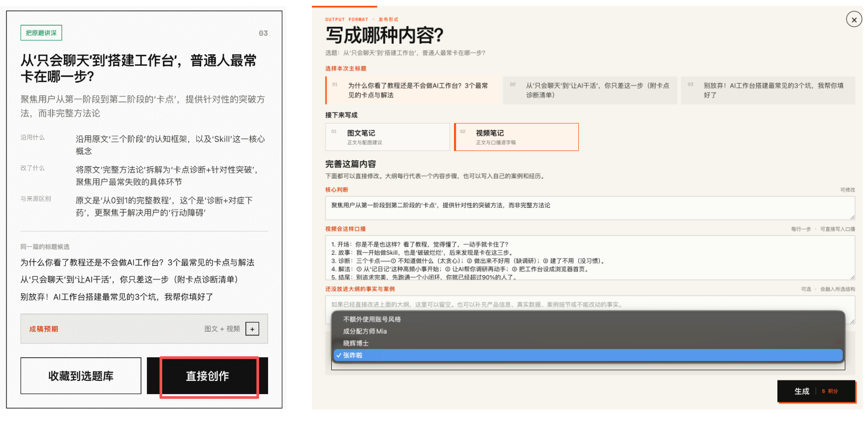Pick 晓辉博士 from the dropdown list

(588, 343)
